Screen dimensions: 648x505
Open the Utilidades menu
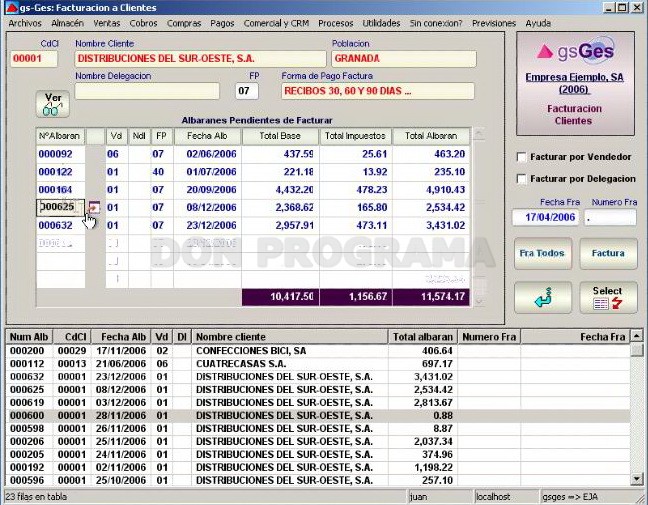coord(381,23)
